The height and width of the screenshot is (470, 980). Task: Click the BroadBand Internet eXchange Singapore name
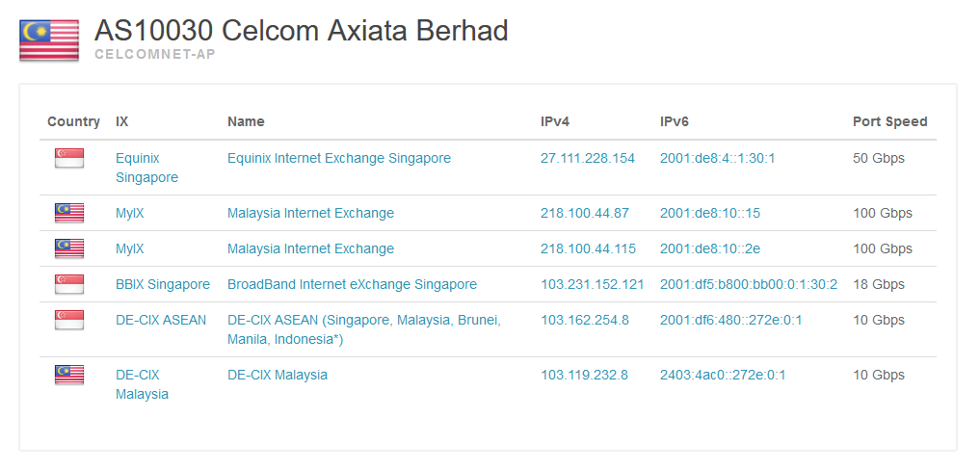click(352, 284)
